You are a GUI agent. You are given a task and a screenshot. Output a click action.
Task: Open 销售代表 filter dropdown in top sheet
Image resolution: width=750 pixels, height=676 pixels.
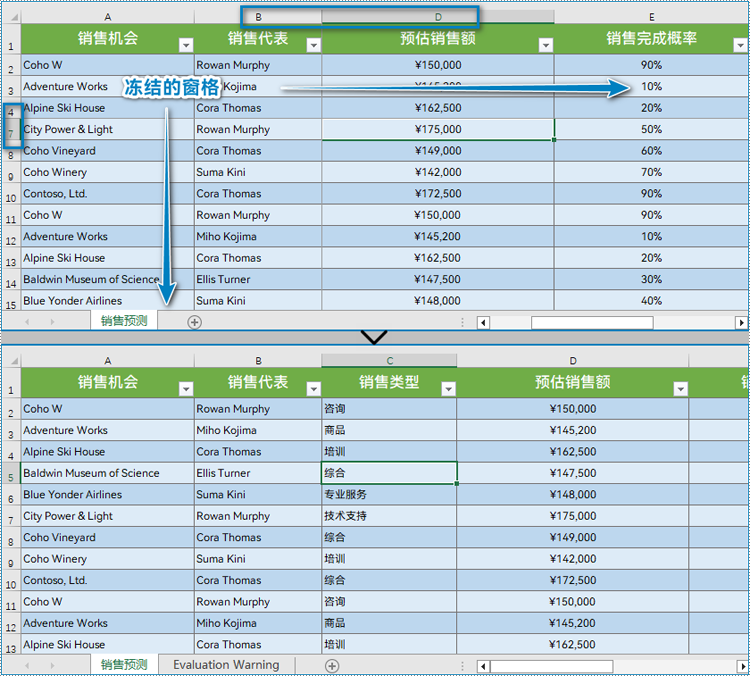click(x=314, y=45)
